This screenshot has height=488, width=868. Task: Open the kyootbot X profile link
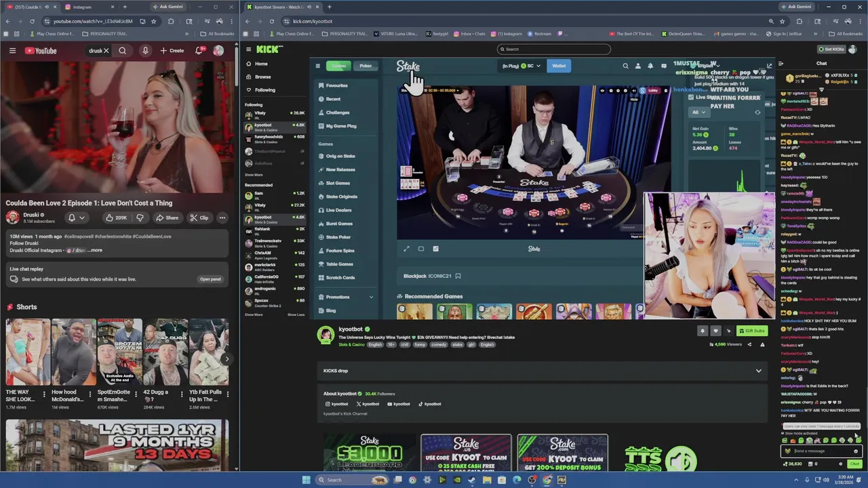(368, 404)
